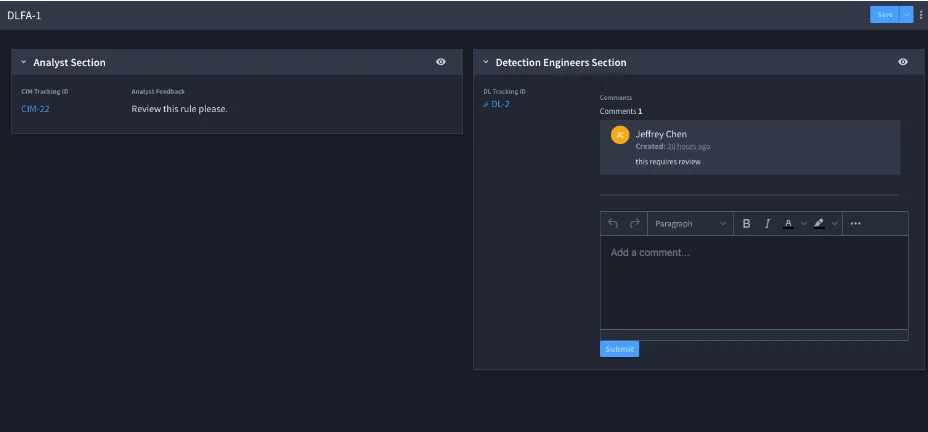Select 'this requires review' comment text

[668, 162]
